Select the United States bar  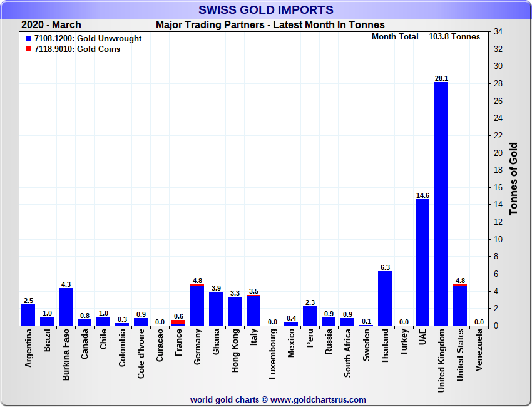click(x=460, y=305)
